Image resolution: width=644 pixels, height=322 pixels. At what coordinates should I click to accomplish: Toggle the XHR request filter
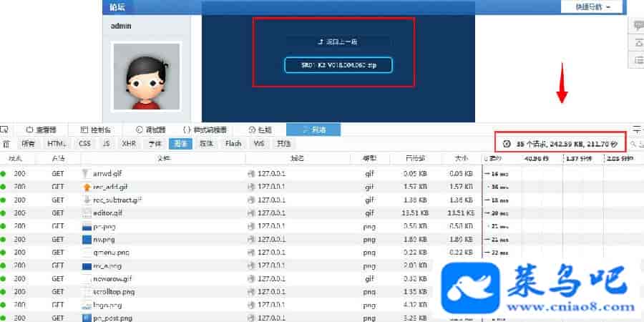(129, 144)
